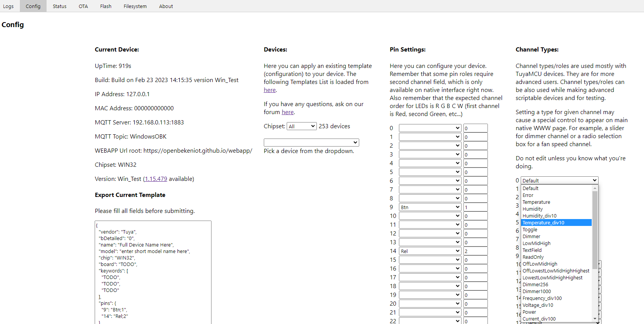Choose 'Default' in channel type list
The width and height of the screenshot is (644, 324).
click(x=557, y=189)
